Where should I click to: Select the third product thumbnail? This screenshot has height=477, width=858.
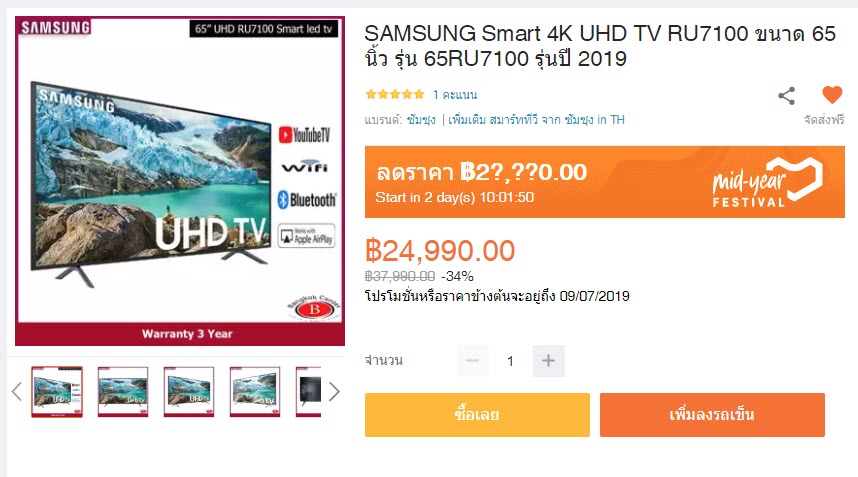tap(189, 392)
